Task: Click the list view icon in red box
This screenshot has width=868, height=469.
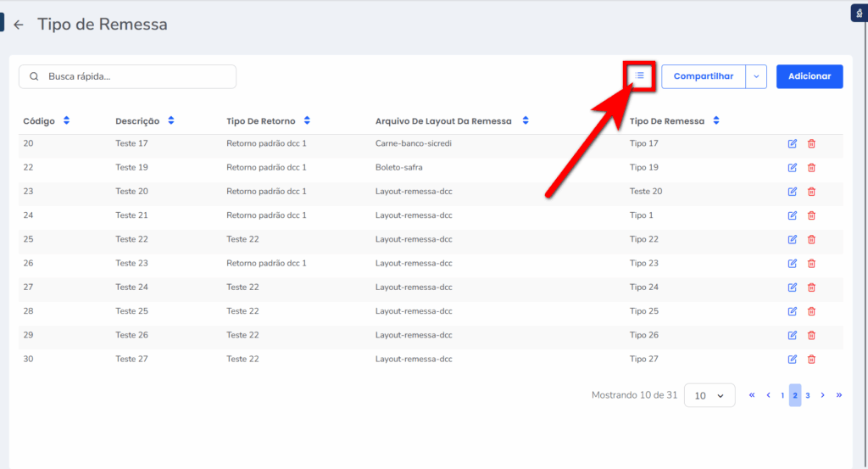Action: pos(640,75)
